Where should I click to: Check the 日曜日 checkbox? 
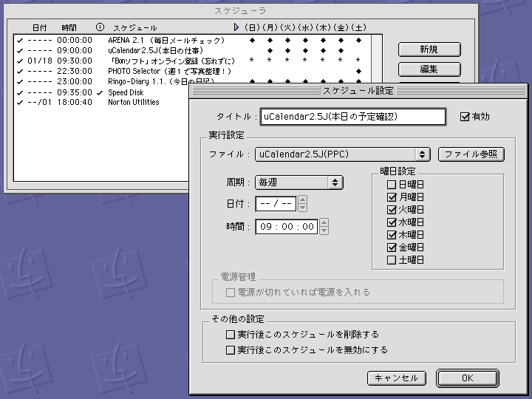coord(391,185)
